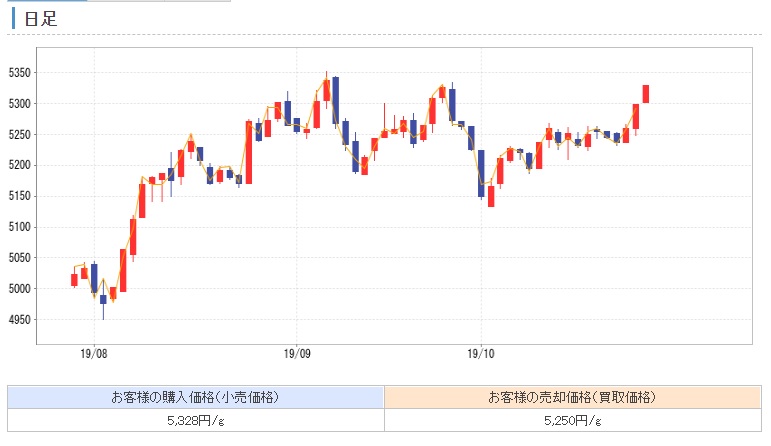Click the 19/09 date axis label
The image size is (771, 446).
coord(297,354)
